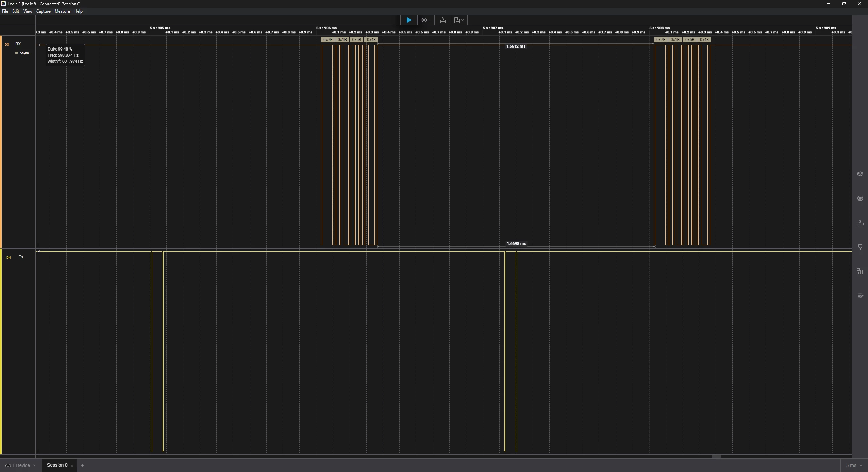The image size is (868, 472).
Task: Close the Session 0 tab
Action: 72,466
